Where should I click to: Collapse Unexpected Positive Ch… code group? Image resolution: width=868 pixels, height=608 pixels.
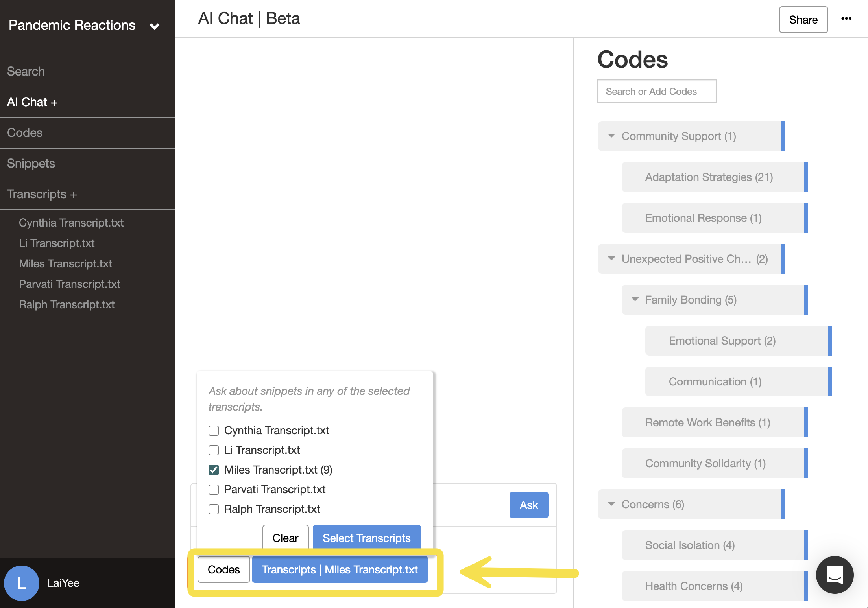pos(611,258)
